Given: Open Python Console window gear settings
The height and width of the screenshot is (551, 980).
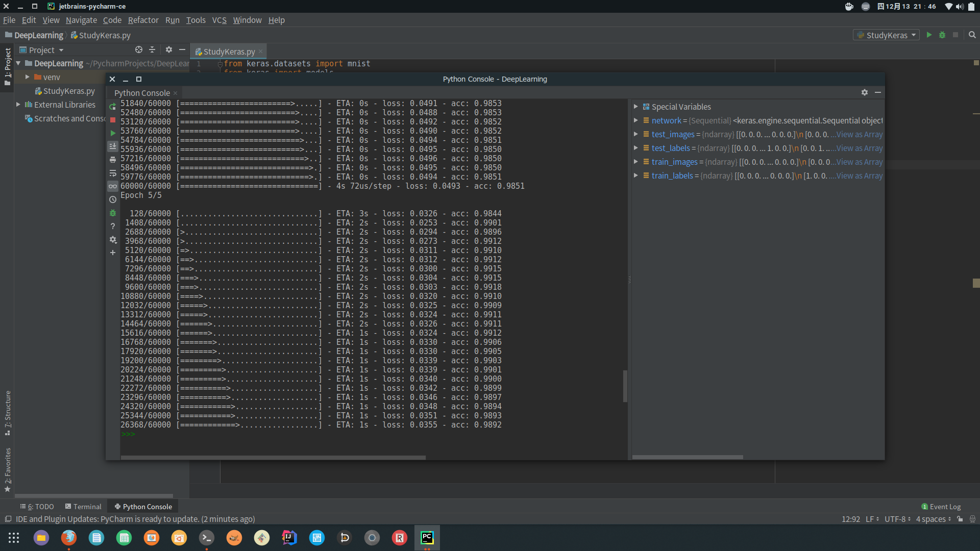Looking at the screenshot, I should click(x=865, y=92).
